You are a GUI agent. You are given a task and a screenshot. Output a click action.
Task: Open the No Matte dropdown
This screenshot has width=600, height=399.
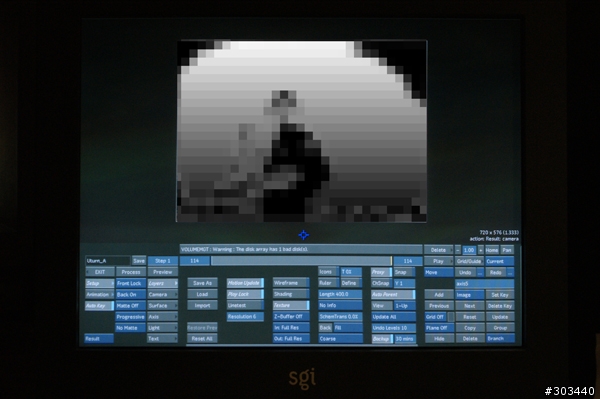[x=130, y=328]
